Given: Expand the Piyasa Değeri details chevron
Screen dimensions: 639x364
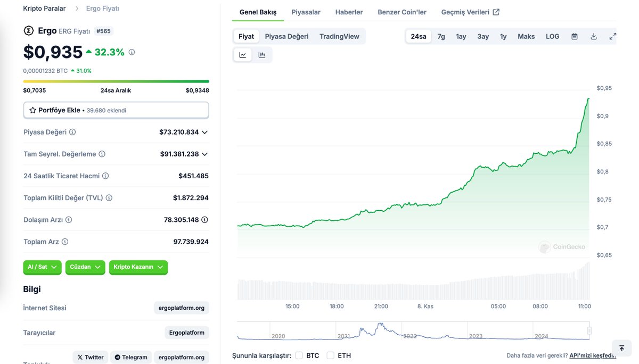Looking at the screenshot, I should coord(204,132).
